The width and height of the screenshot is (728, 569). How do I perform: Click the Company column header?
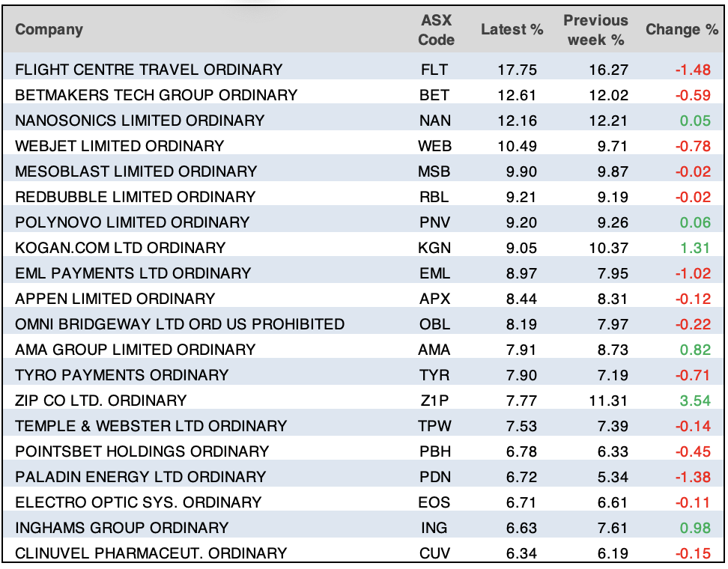pyautogui.click(x=49, y=30)
